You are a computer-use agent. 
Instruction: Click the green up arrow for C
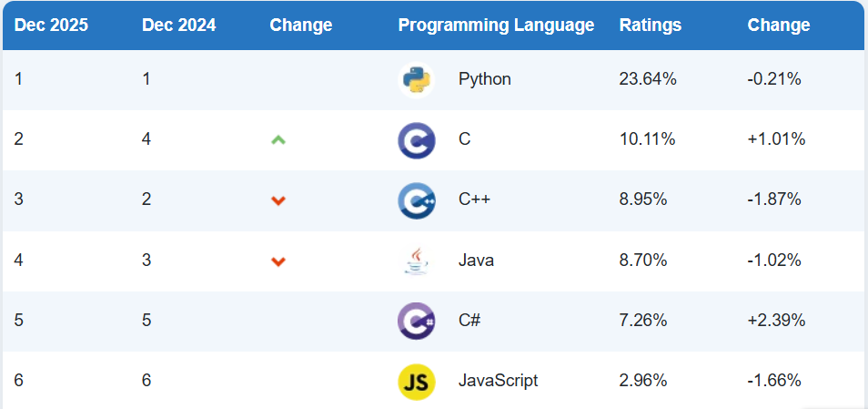point(278,140)
